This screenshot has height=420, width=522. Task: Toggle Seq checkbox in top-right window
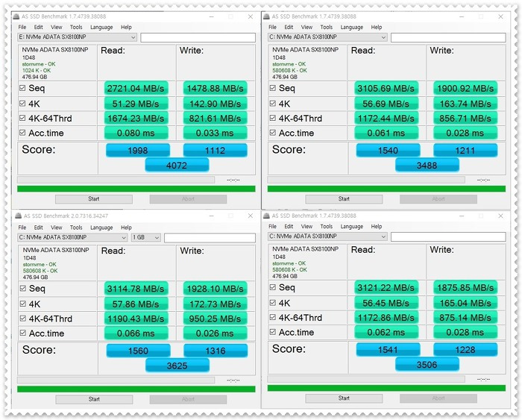[273, 88]
